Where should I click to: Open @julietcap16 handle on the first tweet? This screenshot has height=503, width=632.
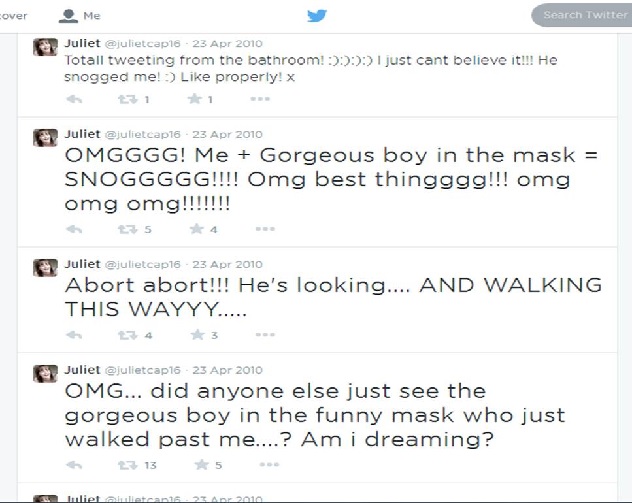point(143,44)
